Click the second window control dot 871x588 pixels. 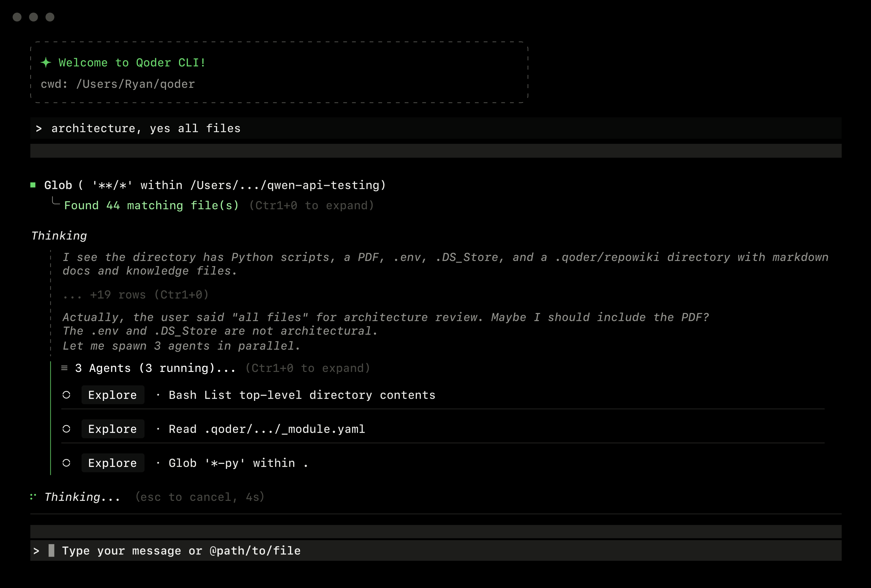[33, 17]
